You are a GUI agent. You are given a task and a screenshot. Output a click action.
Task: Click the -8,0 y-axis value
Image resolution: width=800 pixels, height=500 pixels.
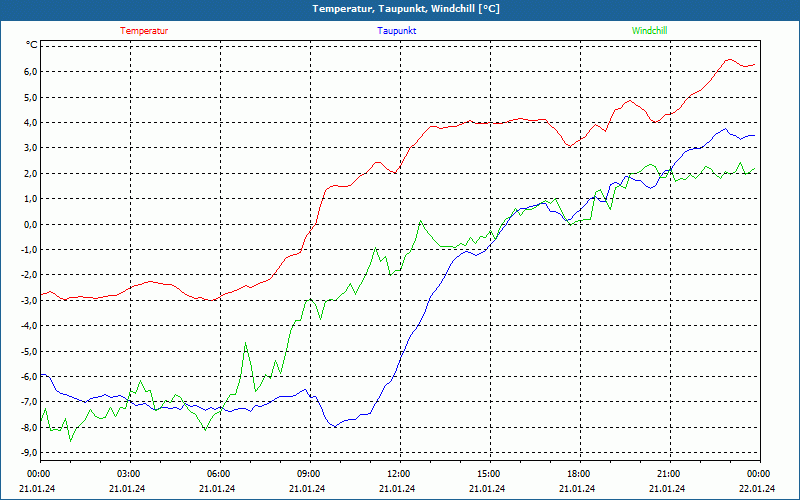pyautogui.click(x=29, y=428)
